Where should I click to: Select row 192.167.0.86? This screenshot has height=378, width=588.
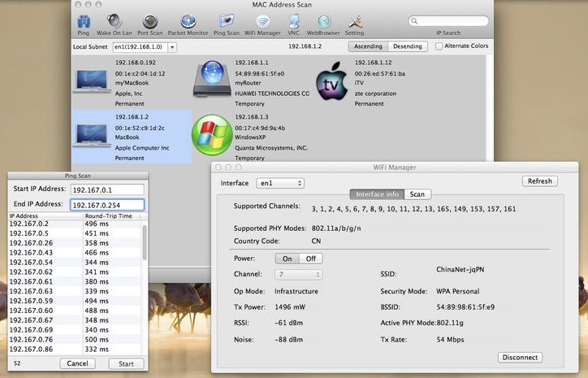pyautogui.click(x=75, y=349)
